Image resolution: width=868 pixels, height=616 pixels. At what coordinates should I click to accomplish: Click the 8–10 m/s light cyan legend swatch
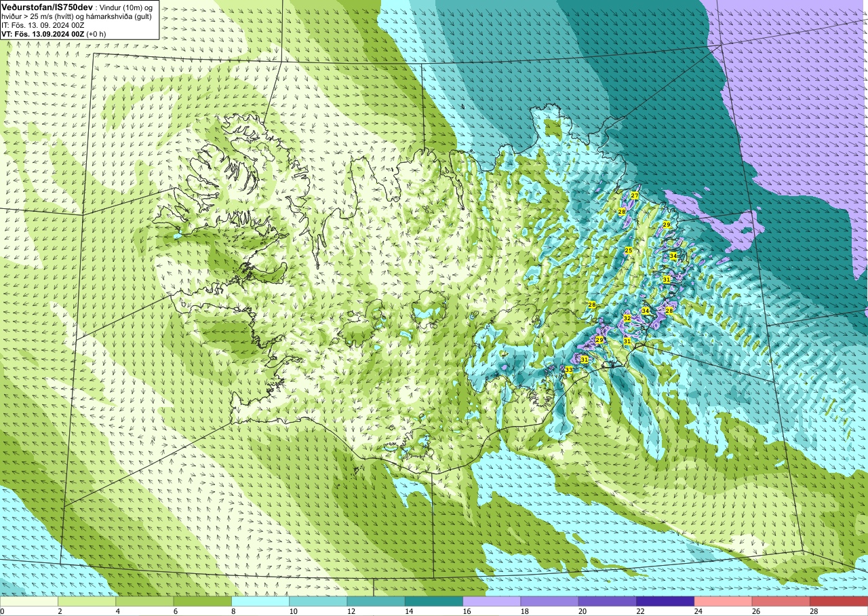[260, 601]
